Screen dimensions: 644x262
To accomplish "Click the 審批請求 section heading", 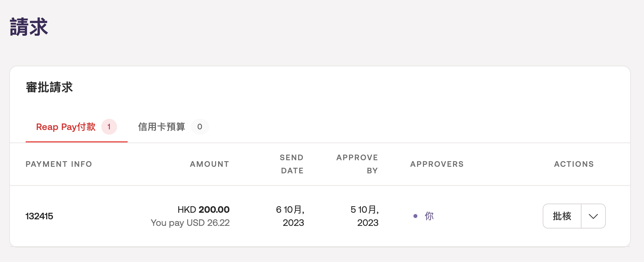I will coord(49,87).
